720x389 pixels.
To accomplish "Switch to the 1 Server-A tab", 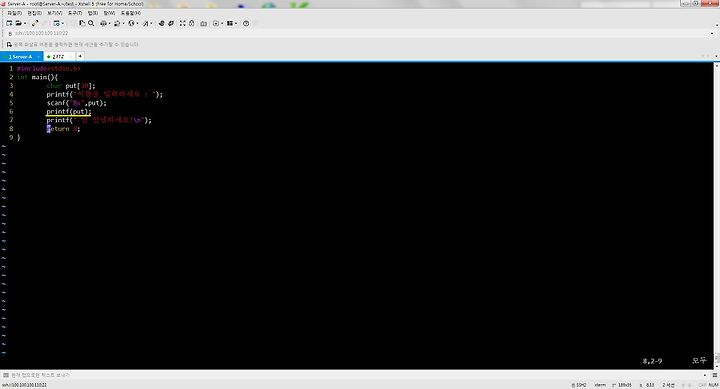I will [x=21, y=56].
